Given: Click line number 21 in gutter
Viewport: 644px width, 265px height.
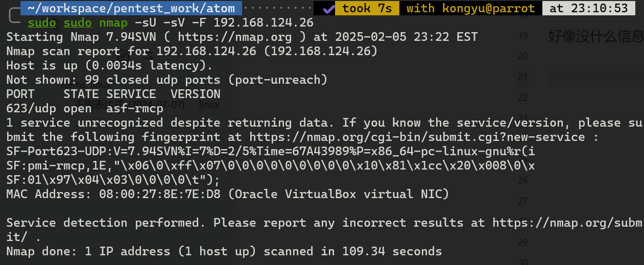Looking at the screenshot, I should pyautogui.click(x=522, y=77).
